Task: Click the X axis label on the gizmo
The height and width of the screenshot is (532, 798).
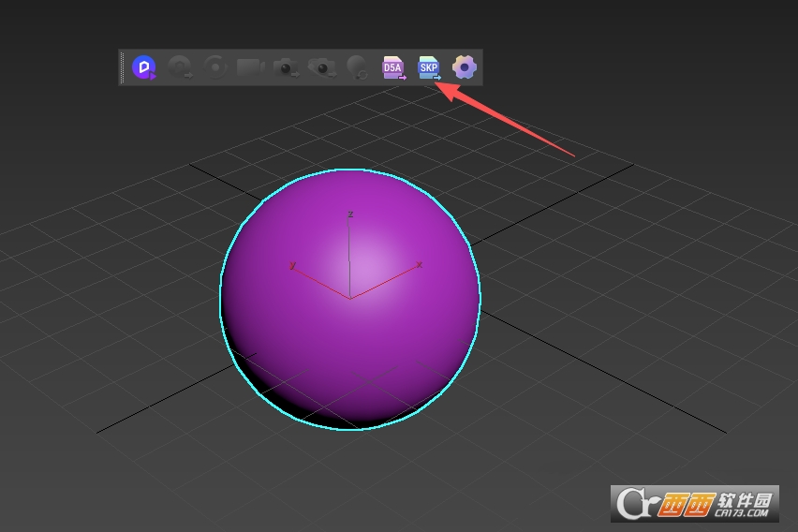Action: [420, 264]
